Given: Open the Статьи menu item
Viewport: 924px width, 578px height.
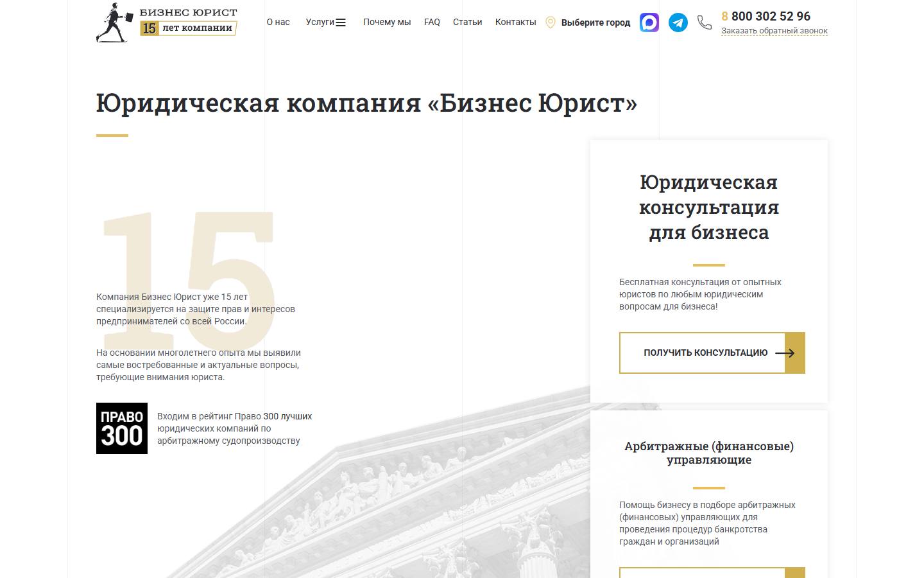Looking at the screenshot, I should pyautogui.click(x=467, y=22).
